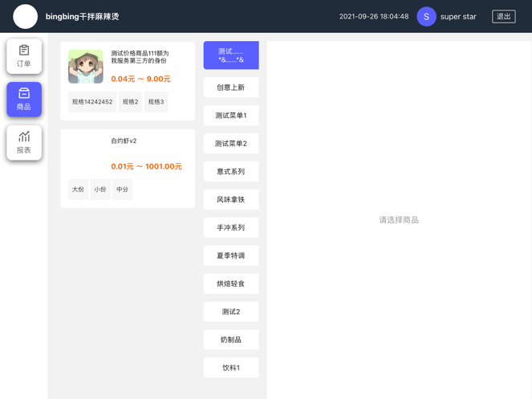
Task: Click the S user avatar
Action: pyautogui.click(x=426, y=16)
